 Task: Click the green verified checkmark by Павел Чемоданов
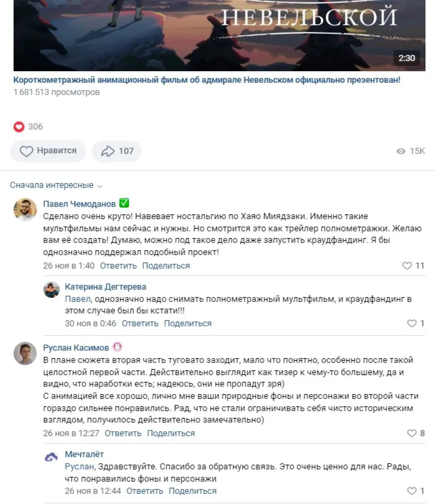coord(124,203)
